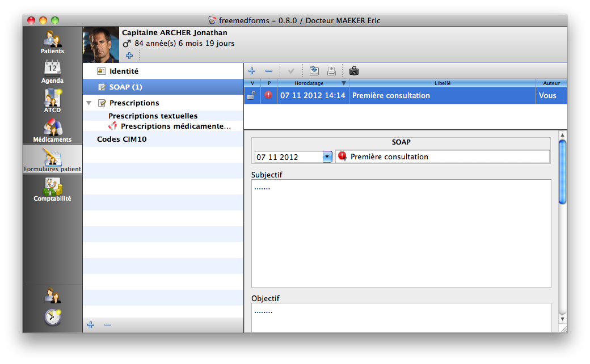This screenshot has height=364, width=590.
Task: Open the ATCD sidebar icon
Action: [52, 101]
